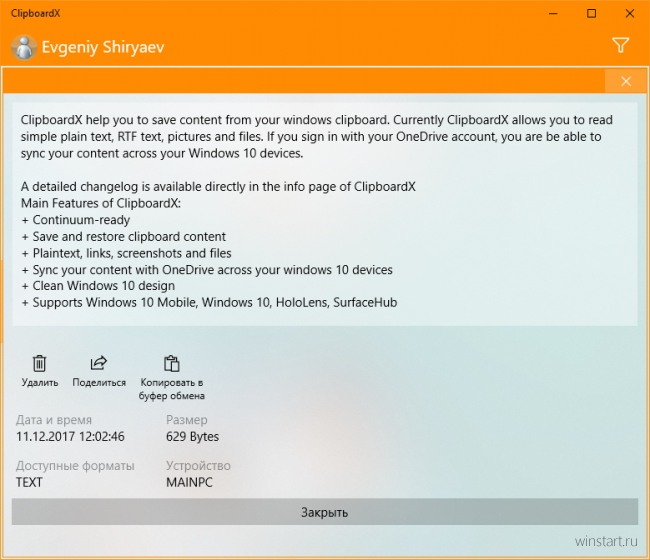Click the line '+ Clean Windows 10 design'
This screenshot has height=560, width=650.
(x=98, y=286)
